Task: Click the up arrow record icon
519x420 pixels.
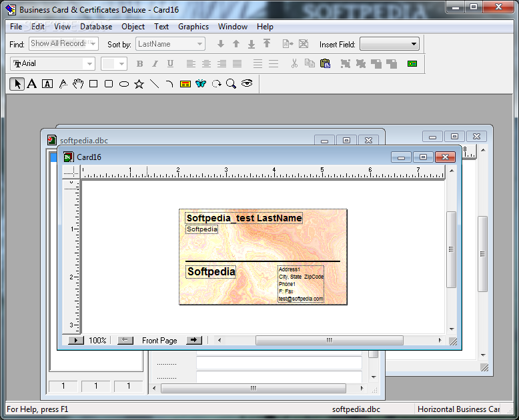Action: coord(236,43)
